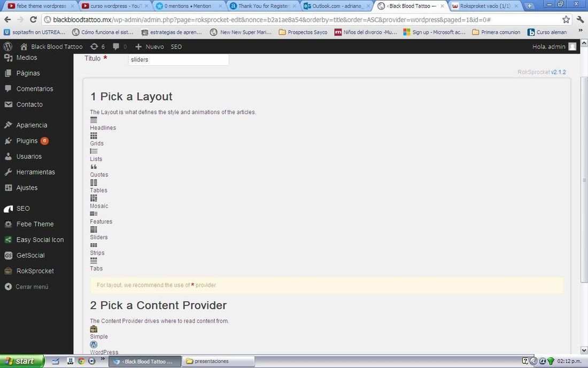Open the New New Super Mari bookmark
The height and width of the screenshot is (368, 588).
tap(241, 32)
